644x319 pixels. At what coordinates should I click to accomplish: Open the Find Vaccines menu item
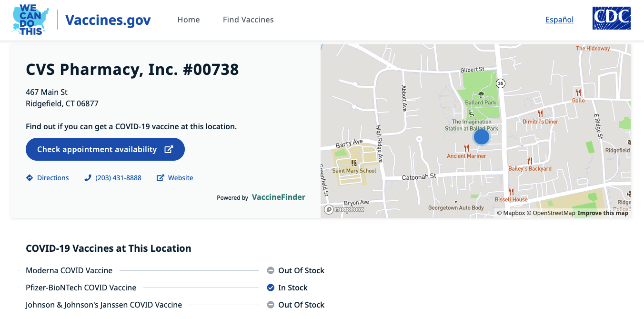tap(248, 20)
